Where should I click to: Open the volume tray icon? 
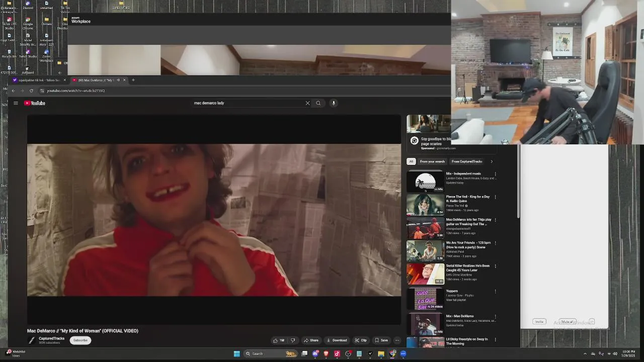click(615, 354)
